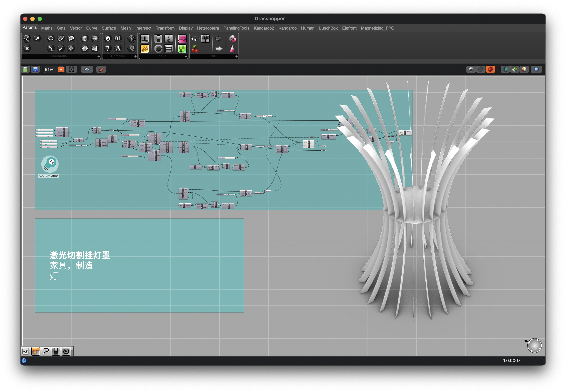Image resolution: width=566 pixels, height=392 pixels.
Task: Click the zoom extents button
Action: click(x=71, y=69)
